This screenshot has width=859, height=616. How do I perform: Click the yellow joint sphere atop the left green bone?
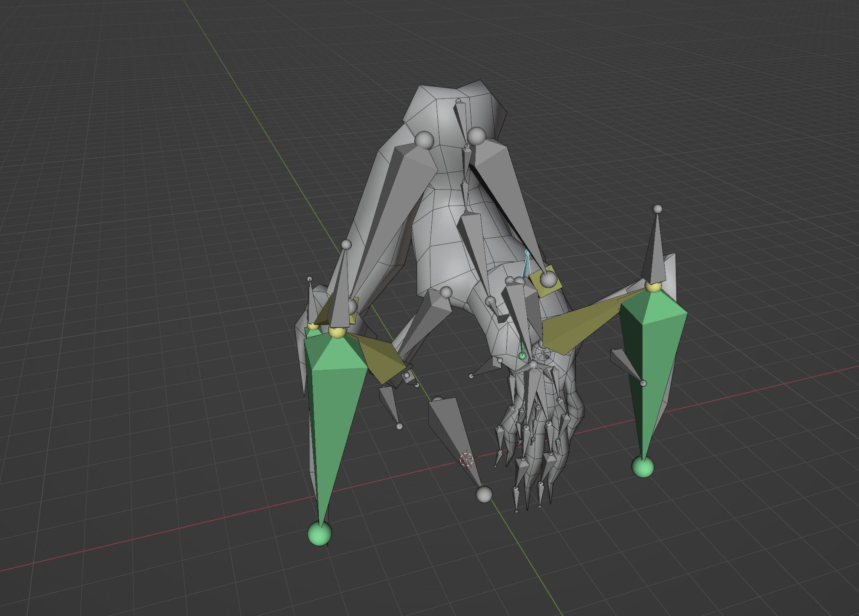coord(337,332)
